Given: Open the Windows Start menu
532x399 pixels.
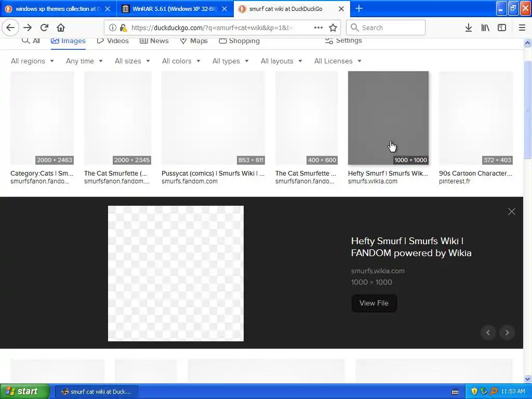Looking at the screenshot, I should pyautogui.click(x=24, y=392).
